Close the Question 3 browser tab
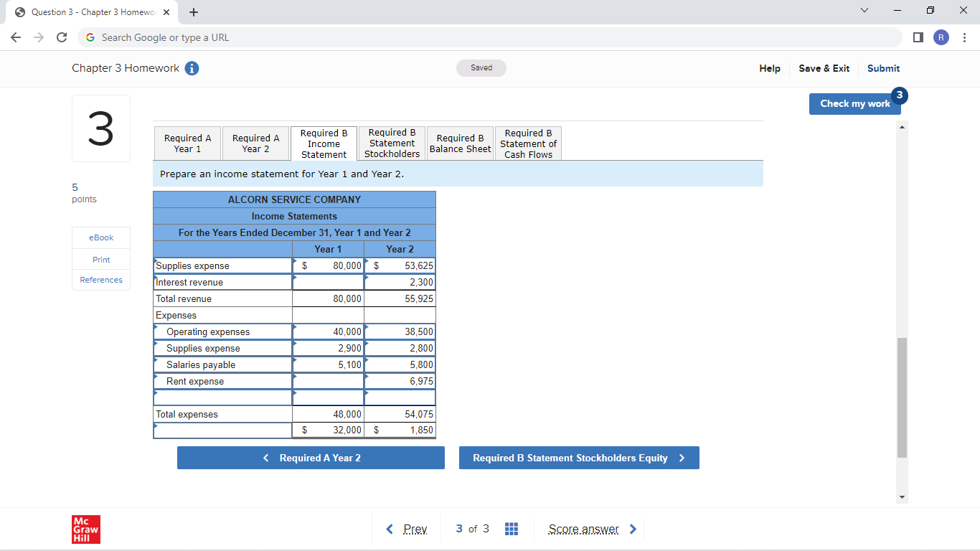The height and width of the screenshot is (551, 980). pos(166,12)
